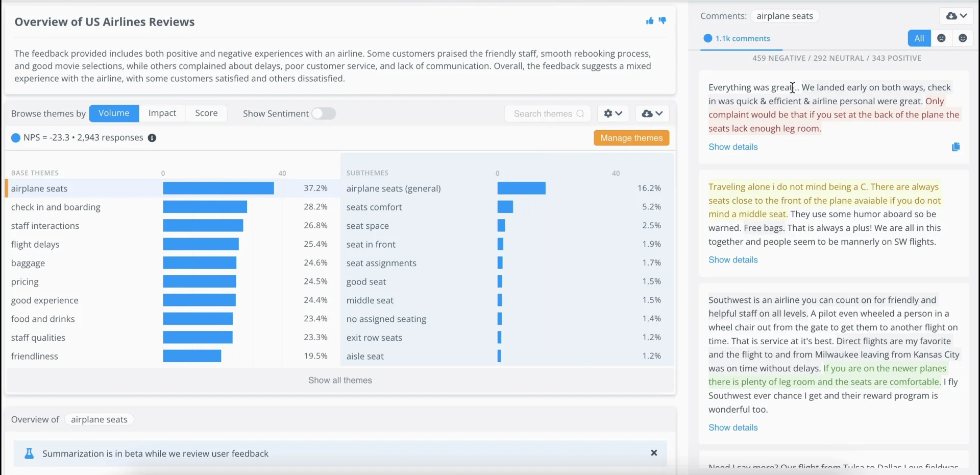The height and width of the screenshot is (475, 980).
Task: Click the blue NPS dot indicator
Action: point(16,138)
